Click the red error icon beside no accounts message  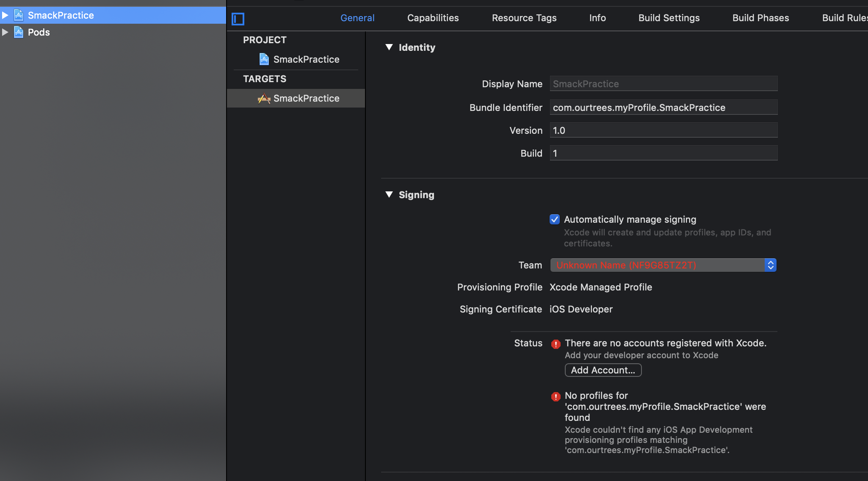(x=556, y=344)
